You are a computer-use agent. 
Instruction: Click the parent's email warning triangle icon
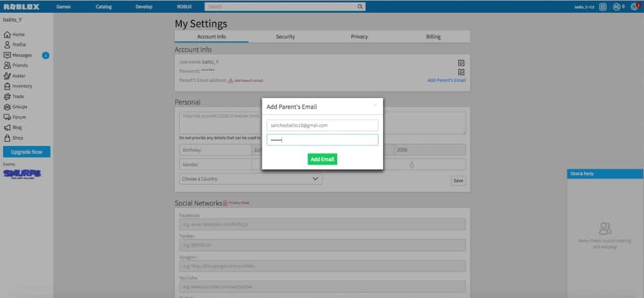[230, 80]
